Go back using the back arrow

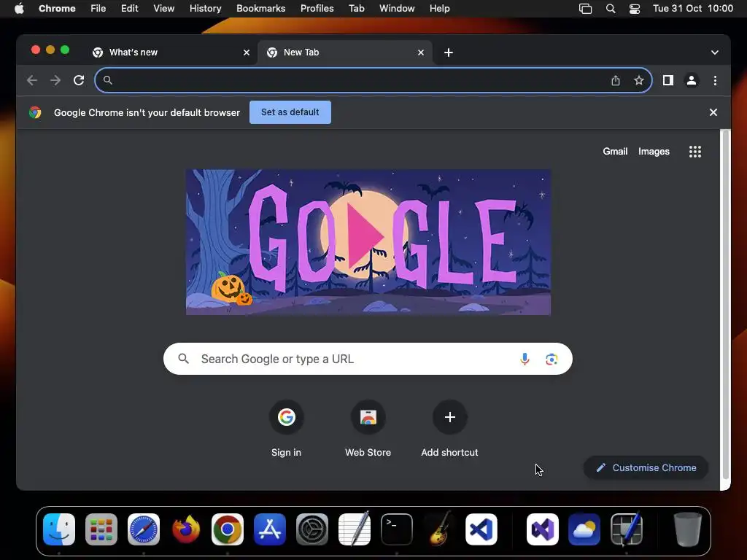32,80
